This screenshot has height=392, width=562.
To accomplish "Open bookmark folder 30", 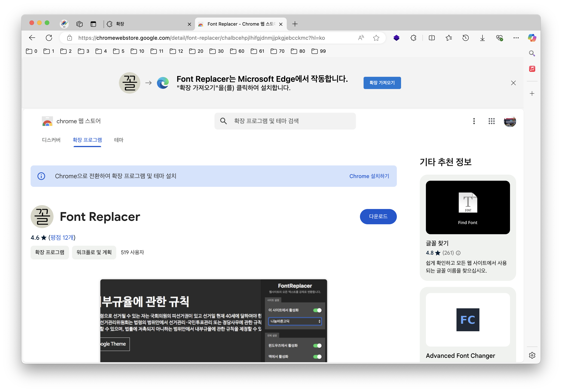I will [217, 51].
